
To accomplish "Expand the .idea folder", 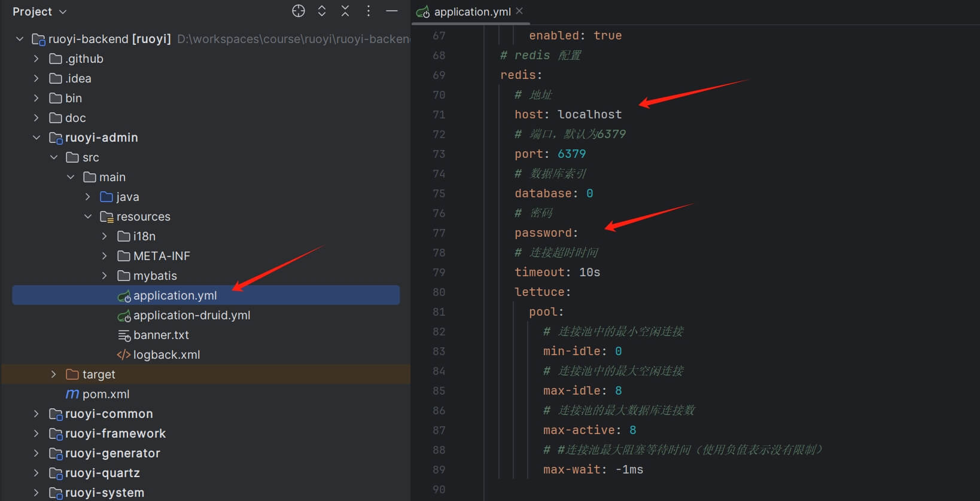I will click(36, 78).
